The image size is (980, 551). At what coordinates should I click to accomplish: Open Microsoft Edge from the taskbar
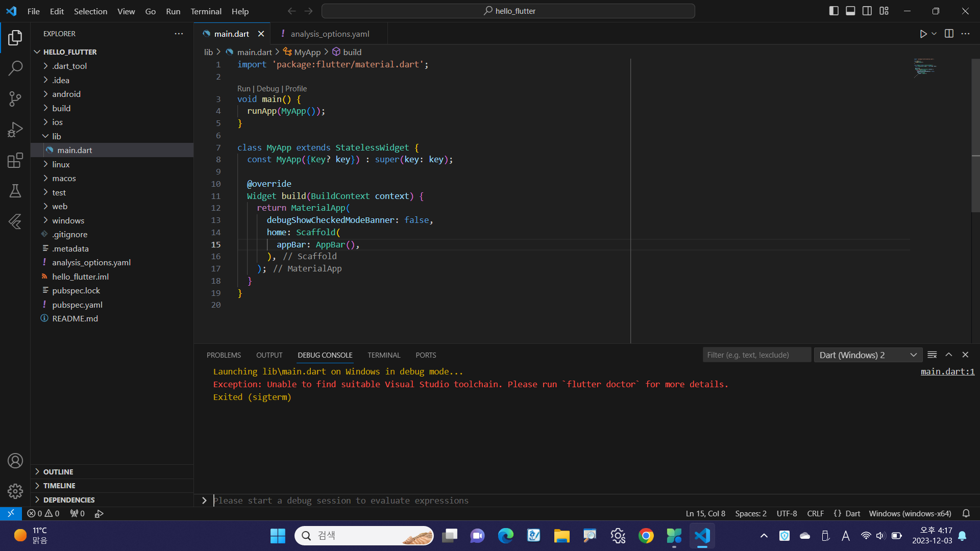[505, 536]
